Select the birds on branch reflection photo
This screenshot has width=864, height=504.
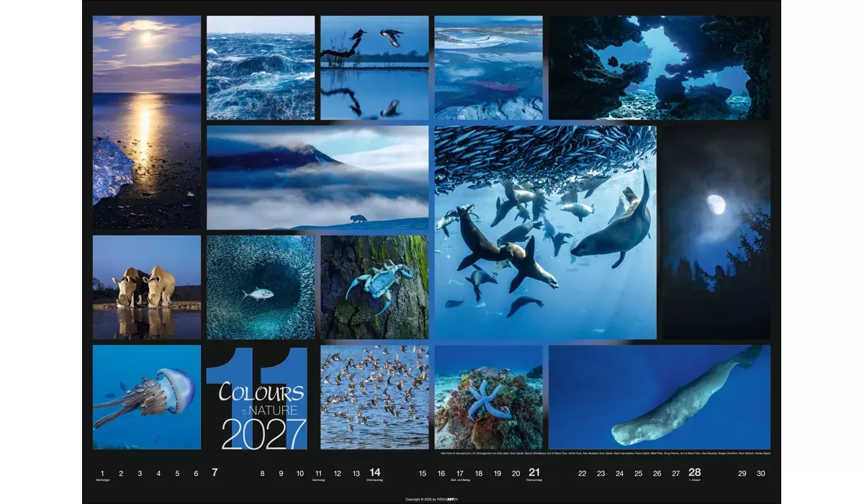pos(374,68)
